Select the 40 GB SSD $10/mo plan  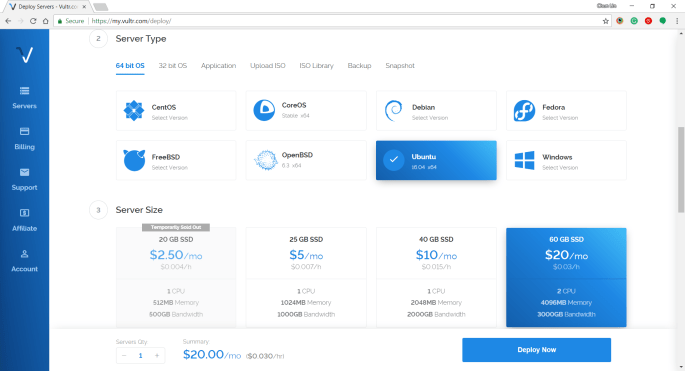coord(436,277)
